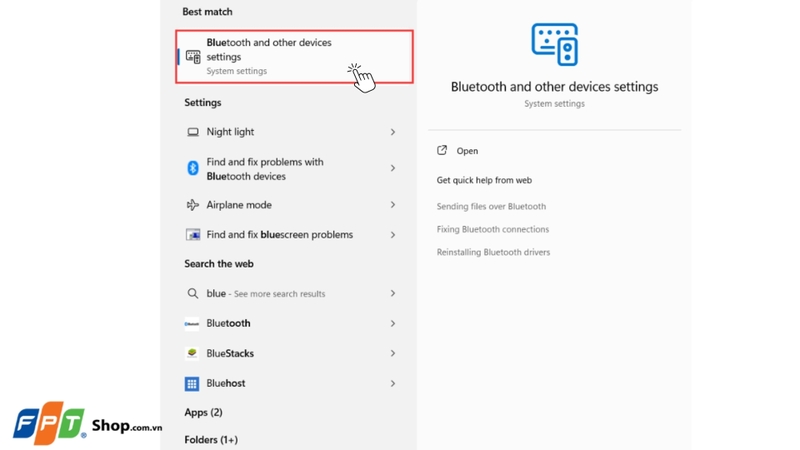Open Sending files over Bluetooth help link

pos(491,206)
